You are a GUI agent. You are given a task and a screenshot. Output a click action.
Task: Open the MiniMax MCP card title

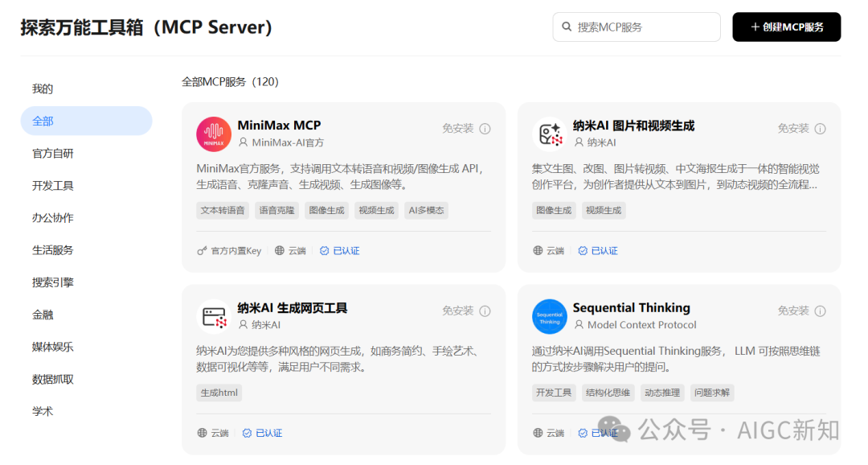point(279,126)
